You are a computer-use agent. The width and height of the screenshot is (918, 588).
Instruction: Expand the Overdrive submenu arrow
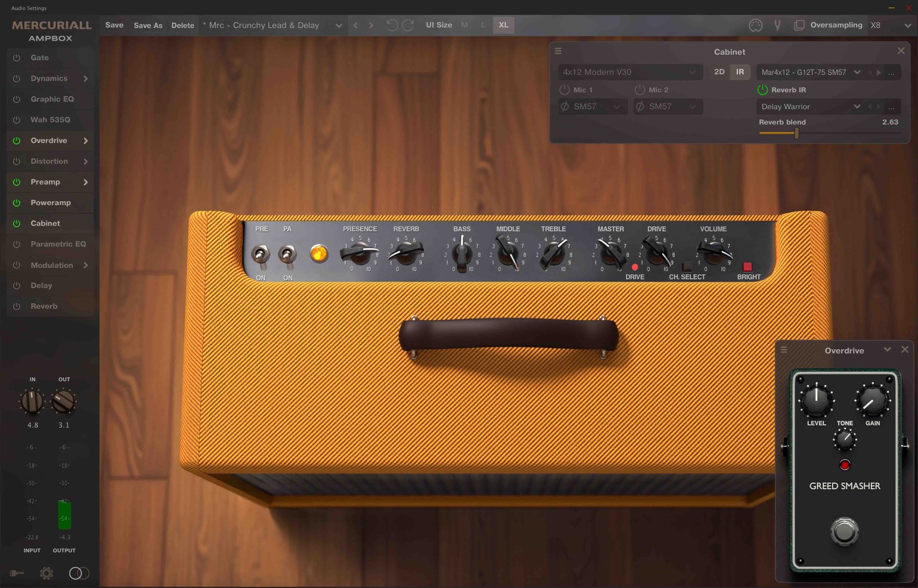pos(86,141)
